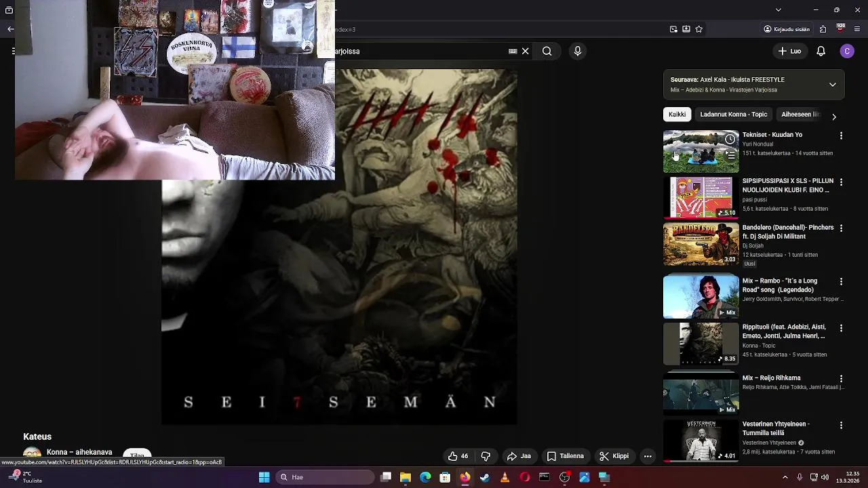Click the YouTube search magnifier button

547,51
